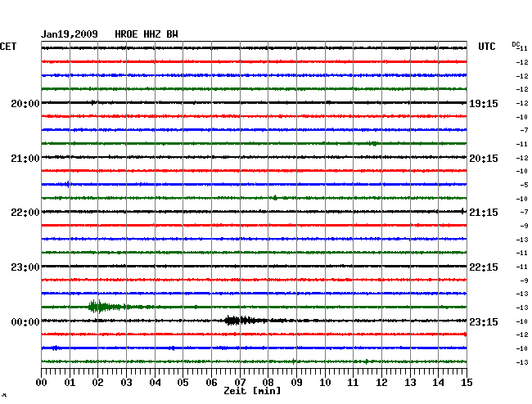Click minute label 02 on the axis
Screen dimensions: 532x404
[97, 383]
